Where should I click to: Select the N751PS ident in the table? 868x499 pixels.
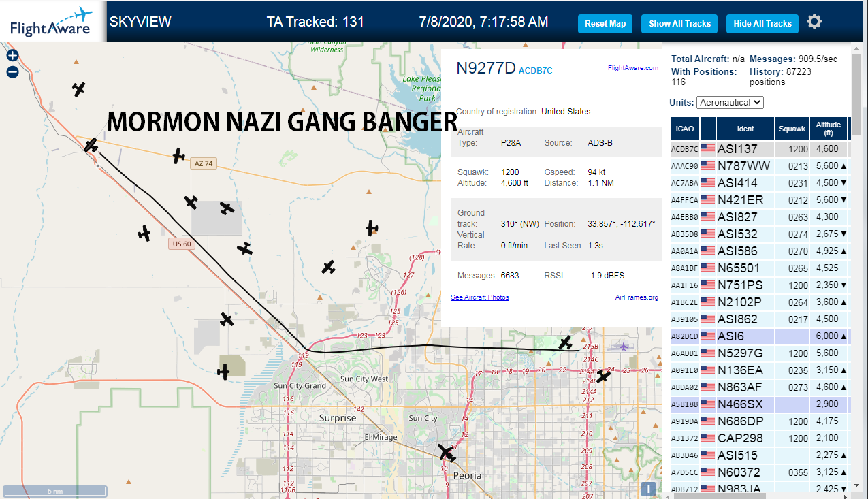740,285
